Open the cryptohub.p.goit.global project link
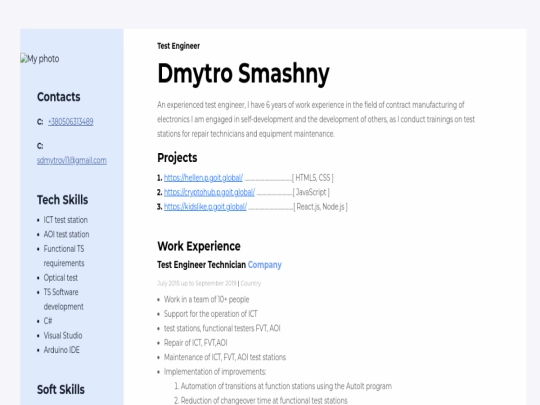Screen dimensions: 540x405 point(209,192)
